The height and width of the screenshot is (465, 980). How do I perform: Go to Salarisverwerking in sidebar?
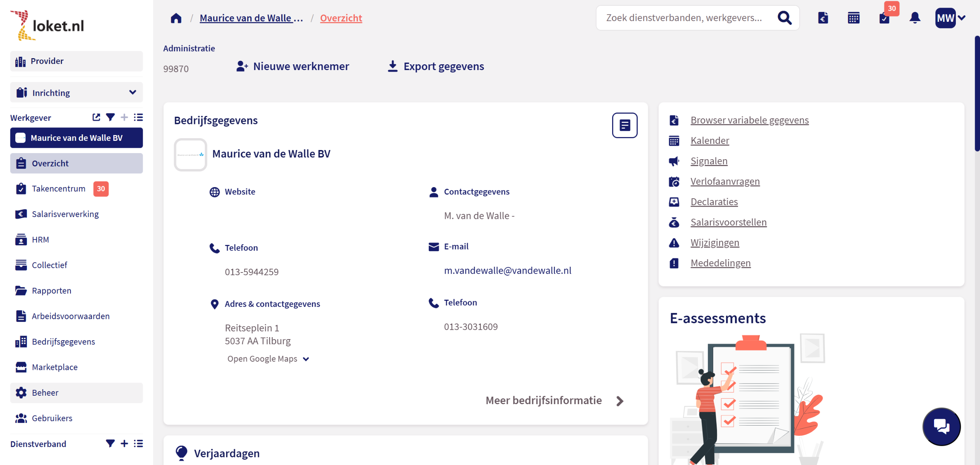pos(65,214)
